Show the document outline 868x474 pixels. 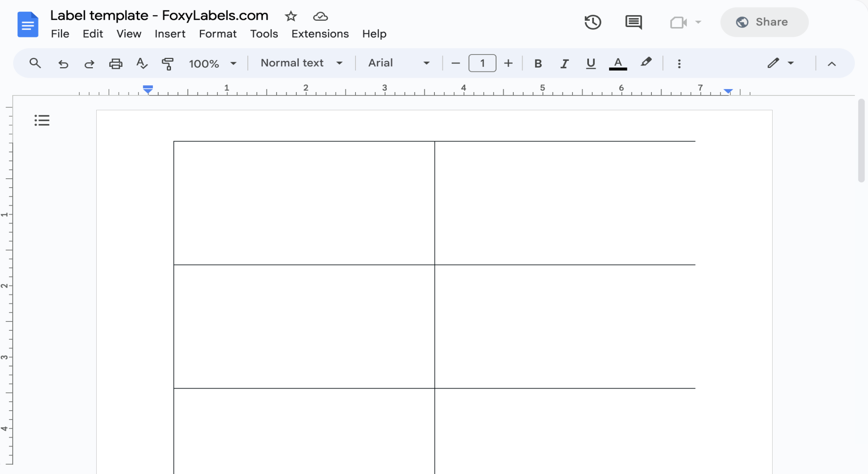point(42,120)
